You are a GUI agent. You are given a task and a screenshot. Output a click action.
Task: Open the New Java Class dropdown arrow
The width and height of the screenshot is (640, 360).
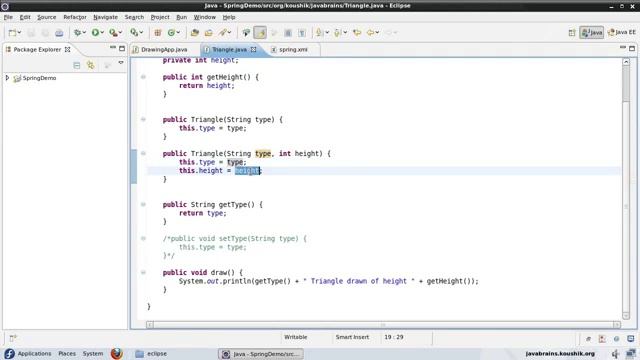[x=178, y=33]
